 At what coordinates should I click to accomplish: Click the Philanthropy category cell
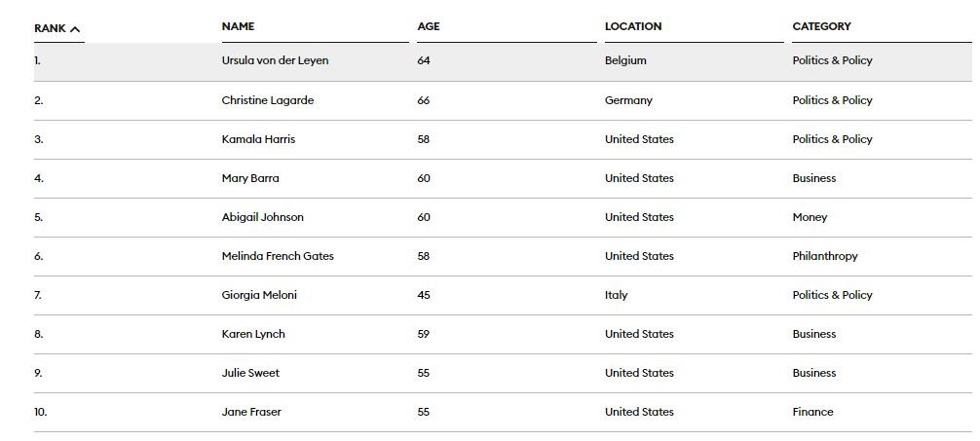[825, 256]
